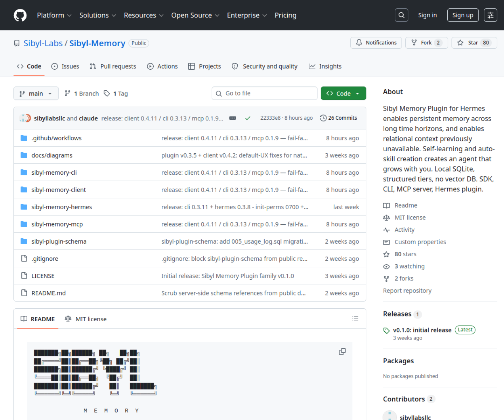Screen dimensions: 504x420
Task: Click the bell icon in Notifications
Action: [x=359, y=42]
